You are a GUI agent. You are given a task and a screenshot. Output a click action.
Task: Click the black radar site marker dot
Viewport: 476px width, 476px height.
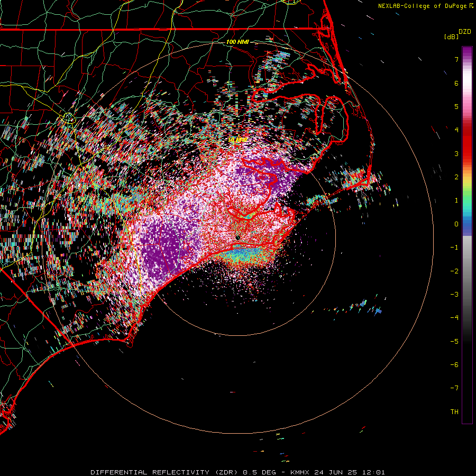click(237, 237)
